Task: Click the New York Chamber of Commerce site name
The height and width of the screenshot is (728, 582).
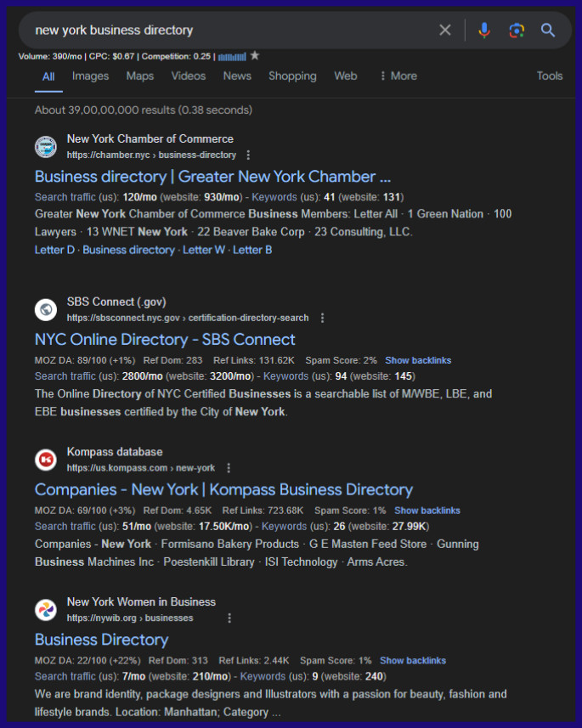Action: pyautogui.click(x=150, y=138)
